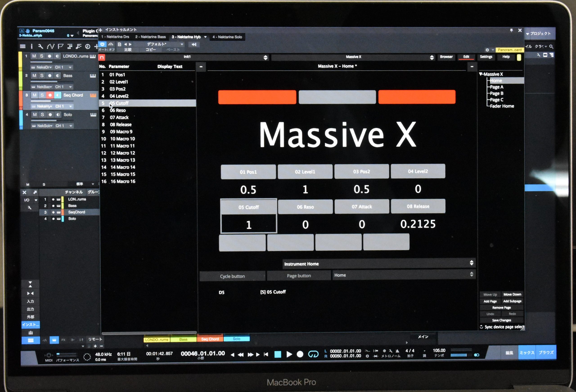Click the Remove Page button
The width and height of the screenshot is (576, 392).
tap(501, 307)
